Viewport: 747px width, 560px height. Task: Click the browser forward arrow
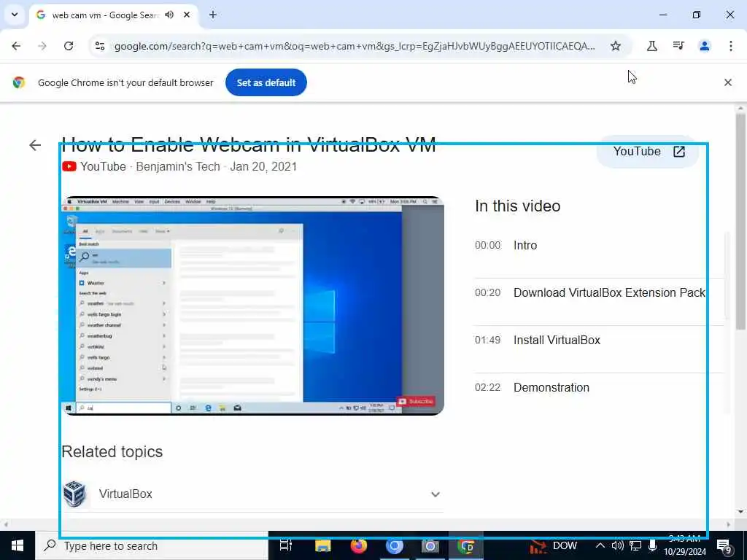[x=42, y=46]
